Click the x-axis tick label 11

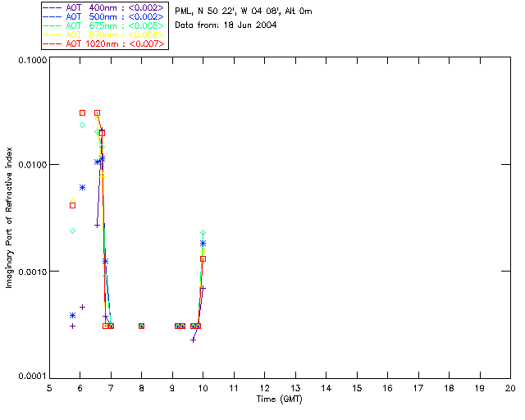[234, 388]
